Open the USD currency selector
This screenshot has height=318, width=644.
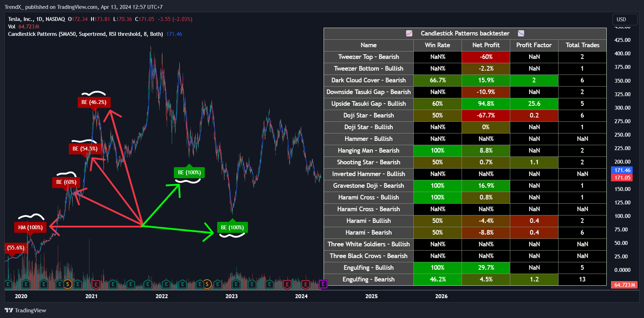tap(625, 20)
